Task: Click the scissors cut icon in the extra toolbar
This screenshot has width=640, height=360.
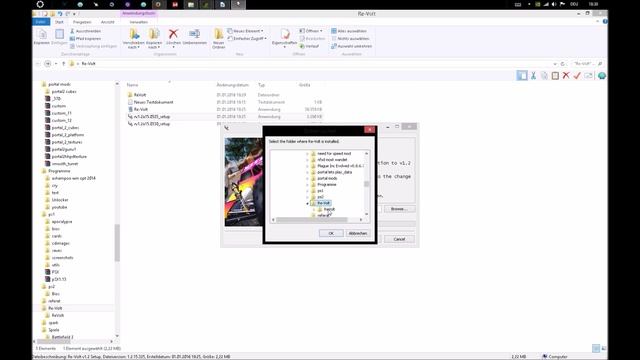Action: tap(533, 76)
